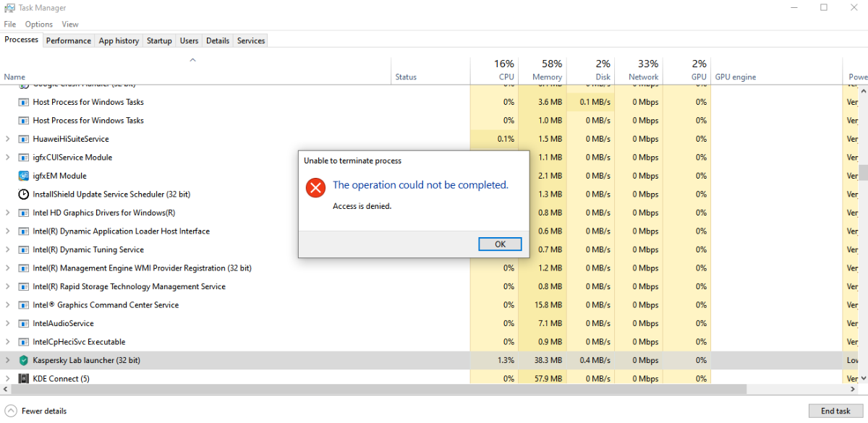
Task: Open the View menu
Action: [x=70, y=24]
